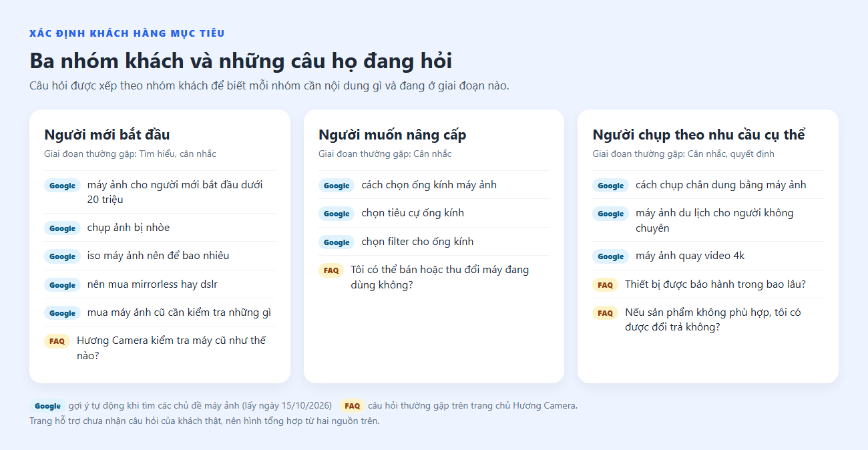The width and height of the screenshot is (868, 450).
Task: Select the query "chụp ảnh bị nhòe"
Action: point(128,228)
